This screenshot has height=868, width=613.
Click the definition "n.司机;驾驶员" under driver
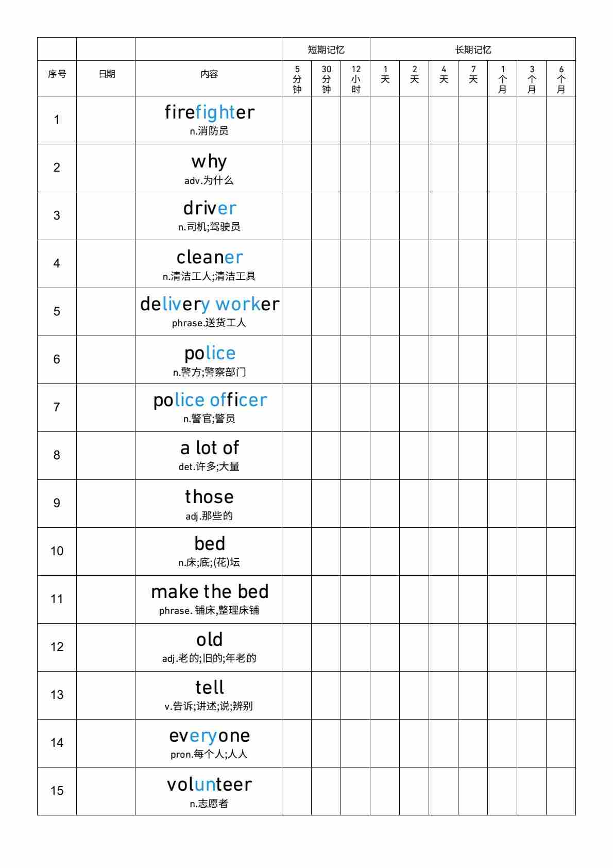(209, 227)
